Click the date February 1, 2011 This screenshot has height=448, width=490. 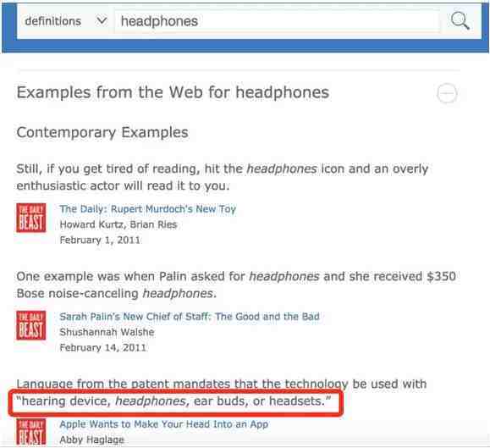[x=100, y=241]
